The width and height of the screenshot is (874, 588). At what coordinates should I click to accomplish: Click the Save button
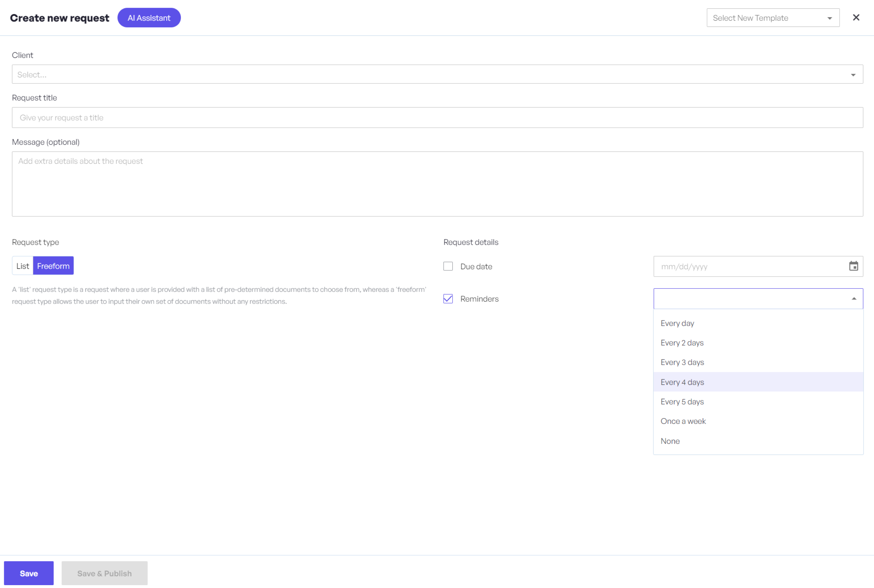coord(29,573)
